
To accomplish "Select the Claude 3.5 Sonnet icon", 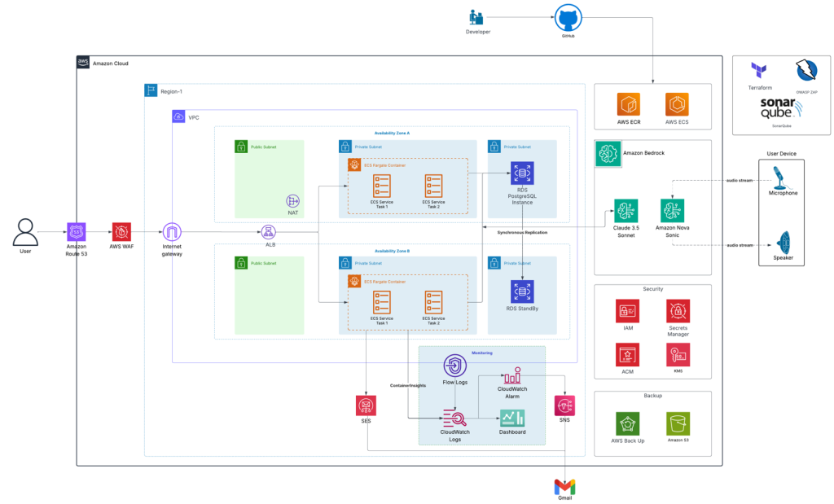I will (x=625, y=210).
